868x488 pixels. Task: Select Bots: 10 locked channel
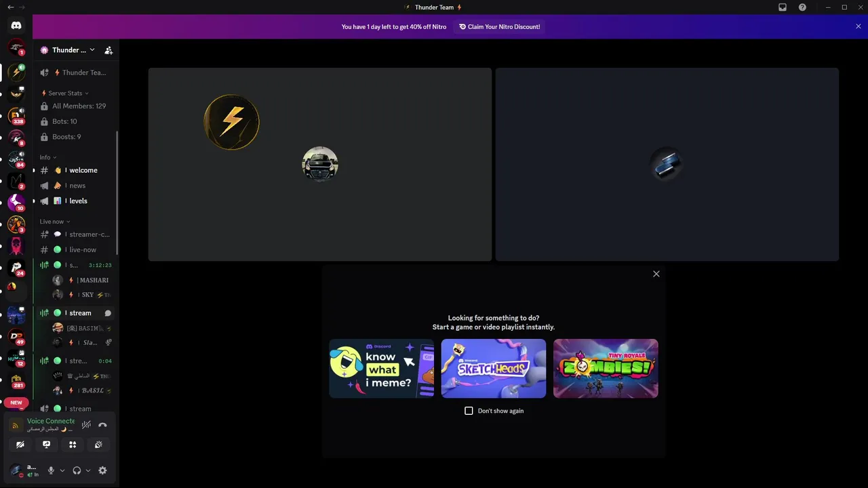(76, 121)
